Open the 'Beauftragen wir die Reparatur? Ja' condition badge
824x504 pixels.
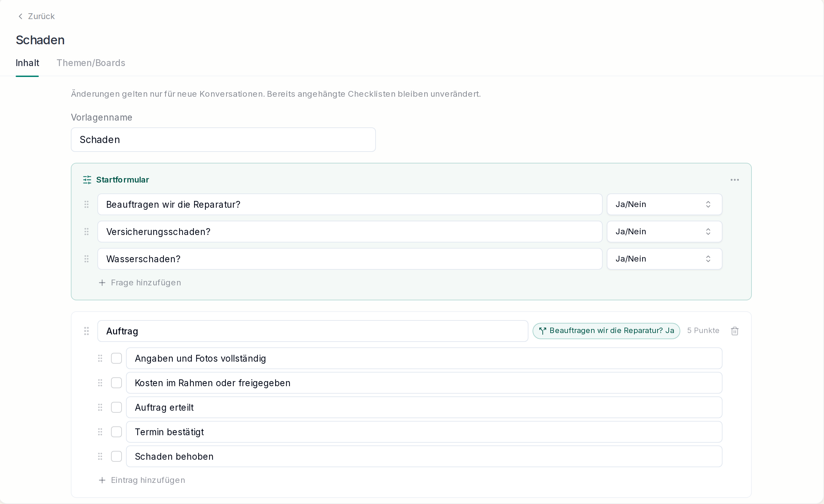point(606,331)
